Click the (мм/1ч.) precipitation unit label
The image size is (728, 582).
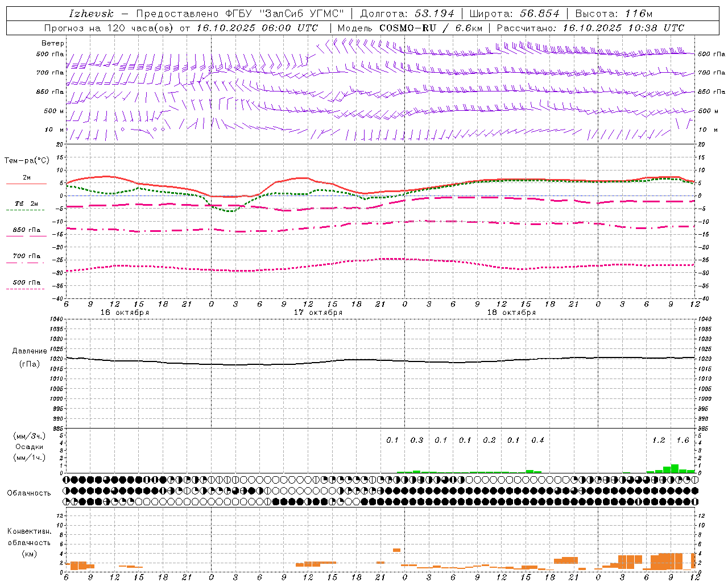(30, 458)
